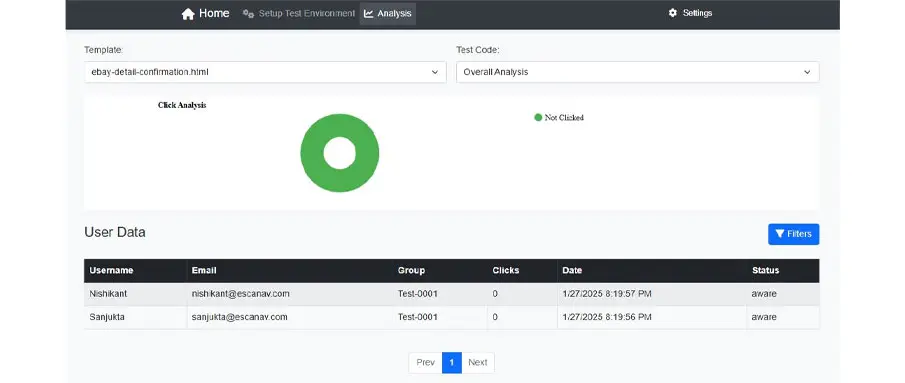Click the green Not Clicked legend dot
Screen dimensions: 905x383
tap(538, 117)
